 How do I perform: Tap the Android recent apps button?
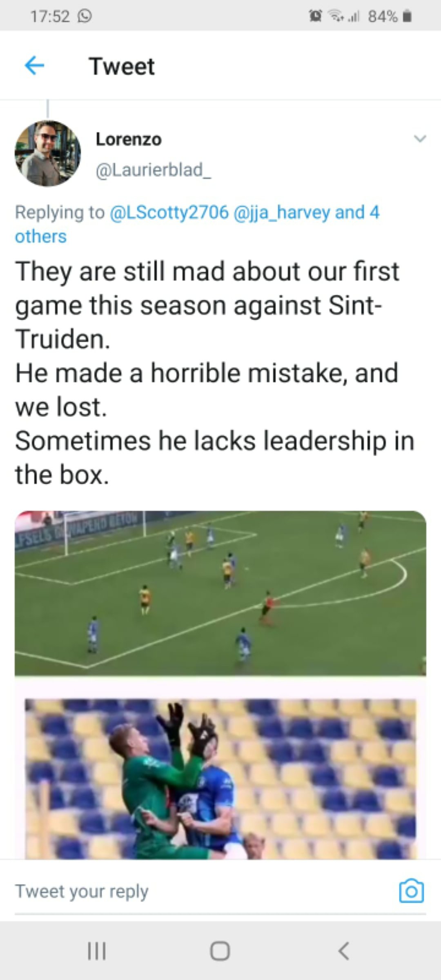97,951
